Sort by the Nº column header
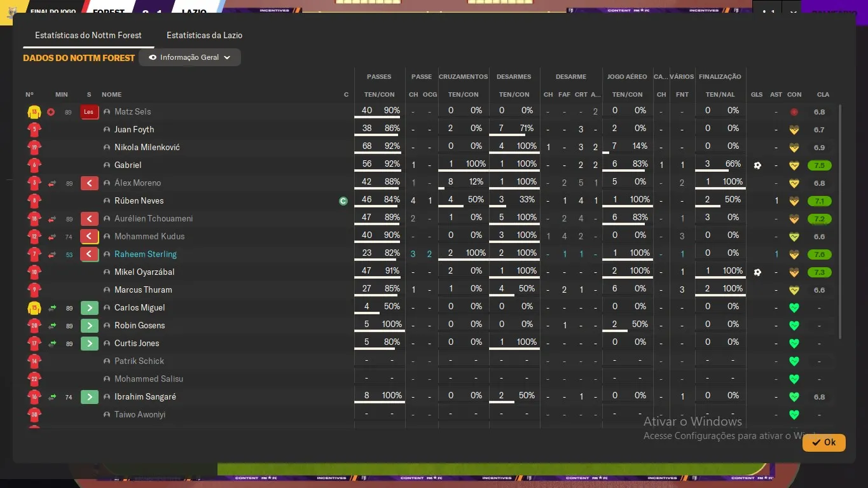Image resolution: width=868 pixels, height=488 pixels. click(x=29, y=95)
